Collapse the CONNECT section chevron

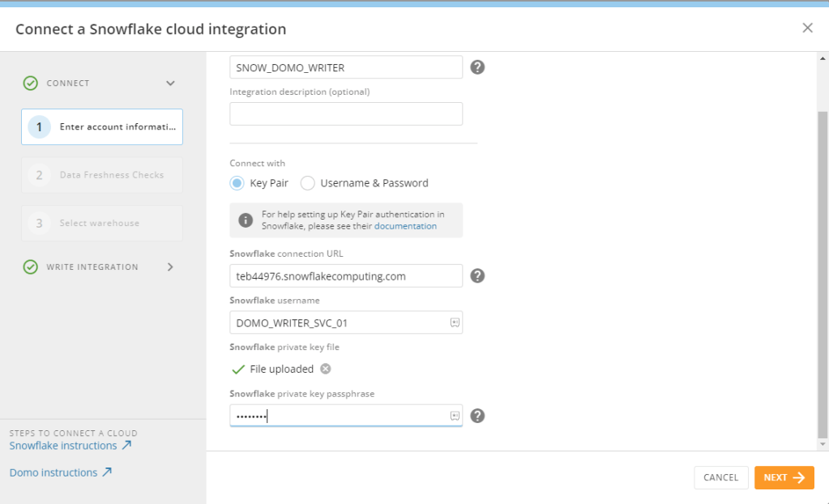pyautogui.click(x=170, y=83)
